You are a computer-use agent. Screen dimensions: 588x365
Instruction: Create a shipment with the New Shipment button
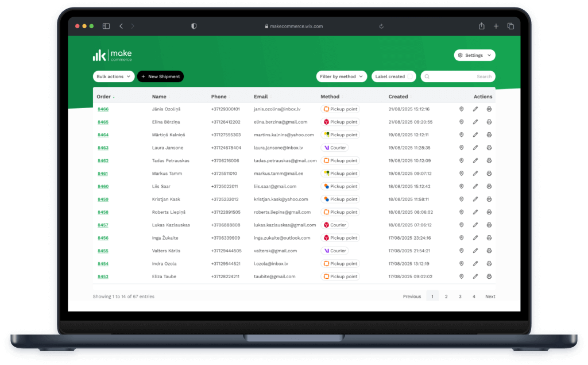(x=160, y=76)
